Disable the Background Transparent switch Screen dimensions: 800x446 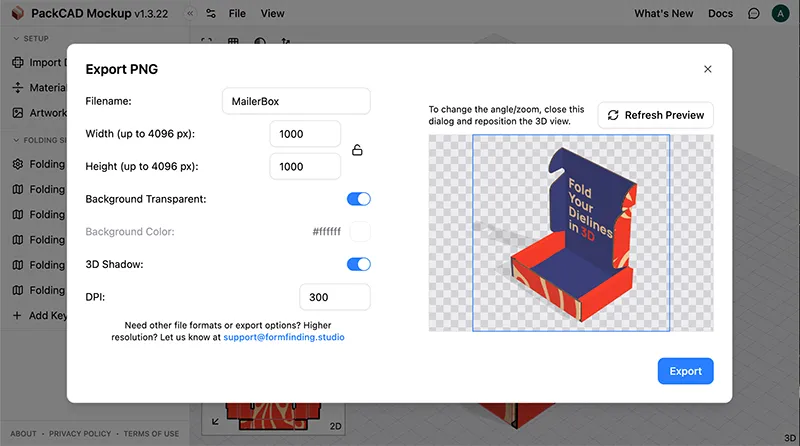coord(359,199)
